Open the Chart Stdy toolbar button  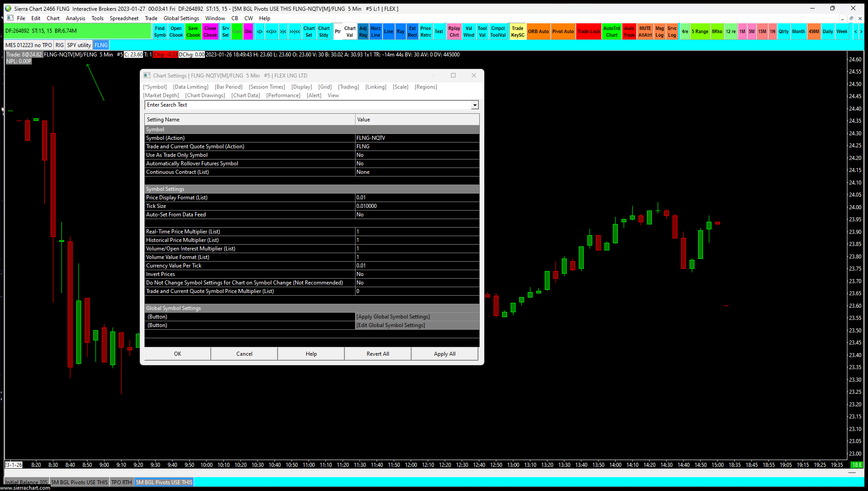click(x=324, y=31)
